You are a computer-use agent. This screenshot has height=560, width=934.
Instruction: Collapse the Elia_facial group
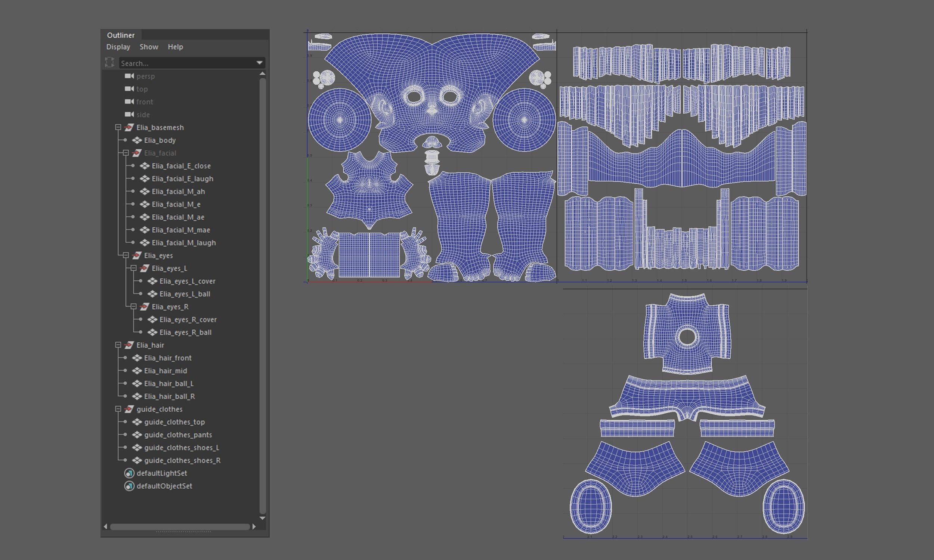[x=126, y=153]
